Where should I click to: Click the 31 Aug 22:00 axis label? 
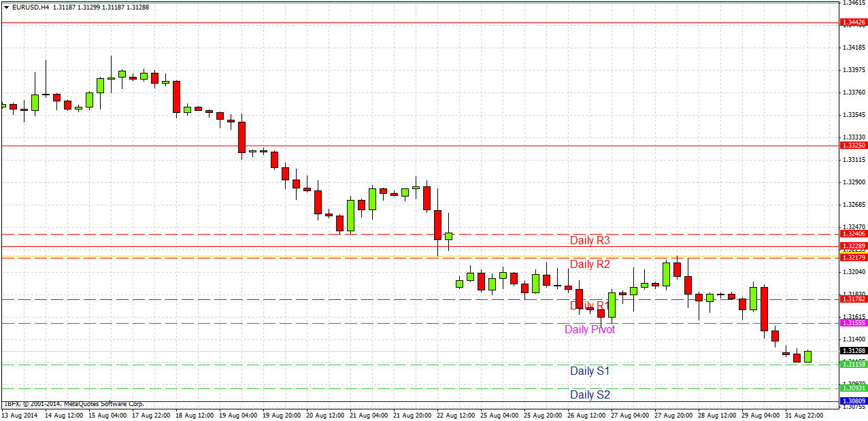pos(803,414)
